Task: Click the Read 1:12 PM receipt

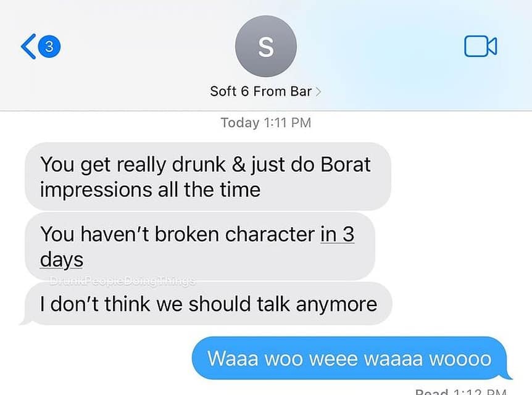Action: 461,392
